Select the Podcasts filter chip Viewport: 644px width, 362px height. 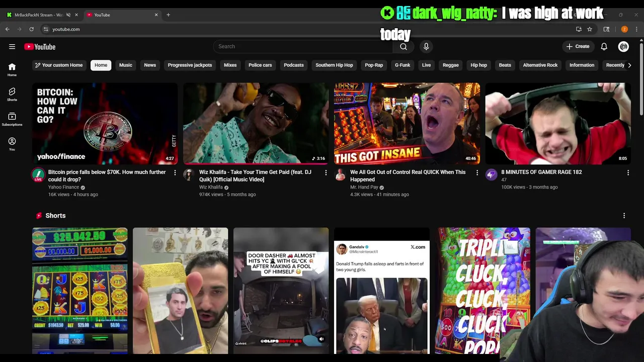pyautogui.click(x=294, y=65)
